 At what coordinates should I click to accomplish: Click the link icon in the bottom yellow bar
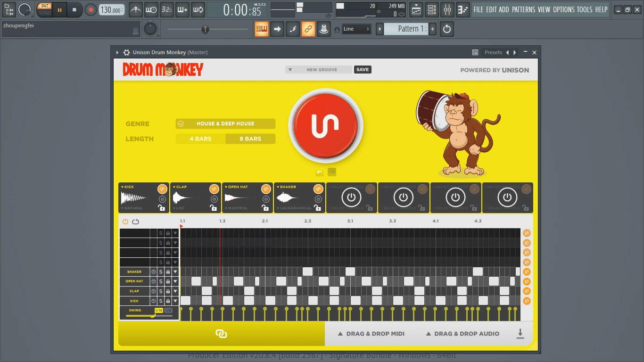point(221,334)
